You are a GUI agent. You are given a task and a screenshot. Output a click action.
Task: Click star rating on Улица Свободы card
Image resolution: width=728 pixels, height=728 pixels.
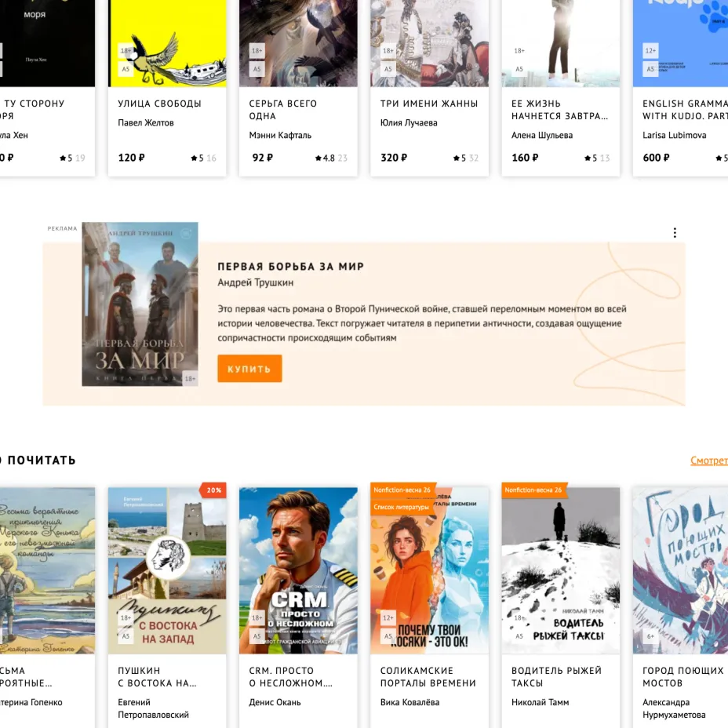203,158
